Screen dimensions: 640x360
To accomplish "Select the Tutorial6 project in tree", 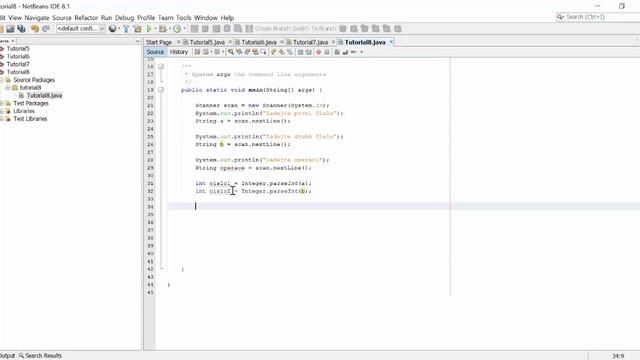I will pos(18,56).
